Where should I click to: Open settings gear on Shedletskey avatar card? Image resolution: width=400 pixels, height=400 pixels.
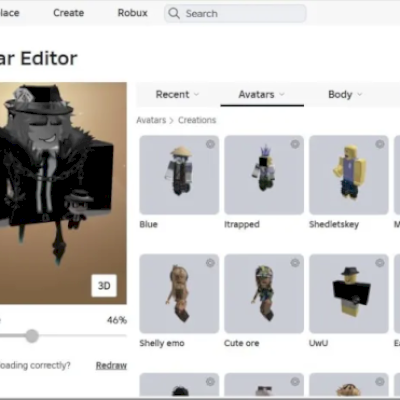coord(380,144)
